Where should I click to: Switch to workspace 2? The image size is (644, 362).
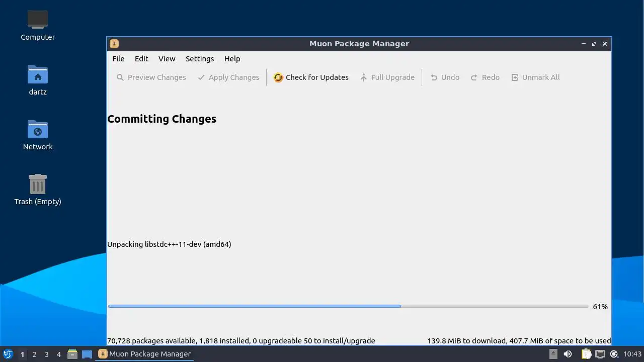(34, 354)
